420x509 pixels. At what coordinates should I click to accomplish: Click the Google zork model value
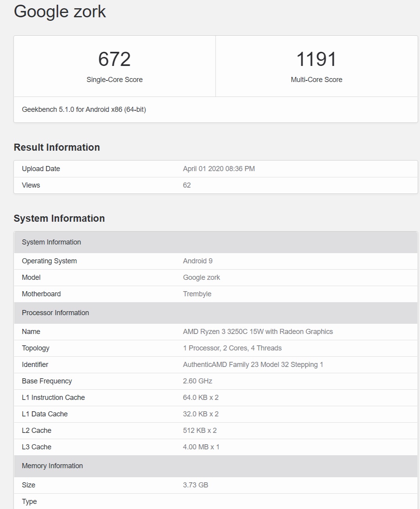202,277
